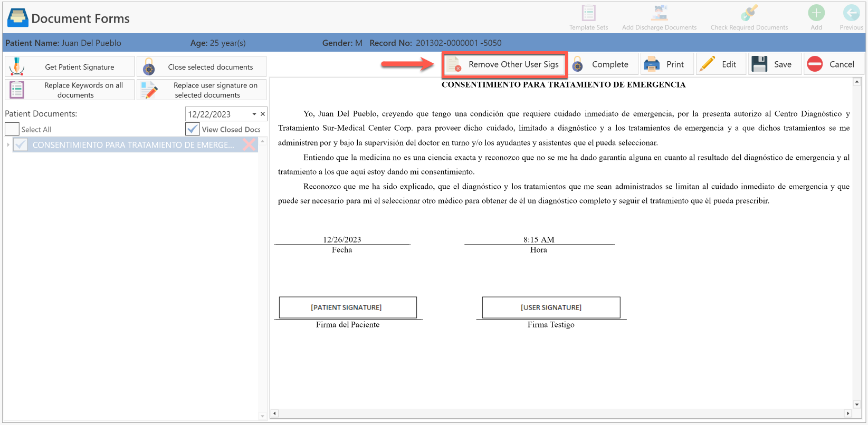Click document list scroll up arrow
The image size is (868, 425).
(262, 141)
